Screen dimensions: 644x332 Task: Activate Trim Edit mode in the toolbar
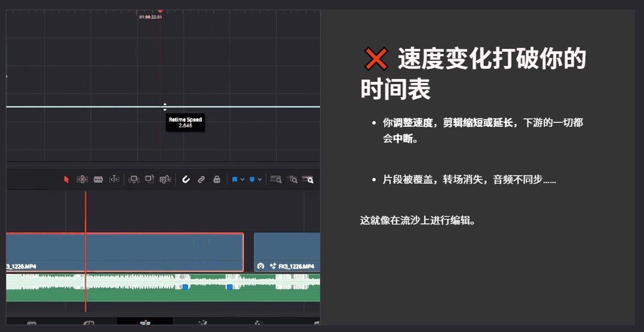point(83,179)
